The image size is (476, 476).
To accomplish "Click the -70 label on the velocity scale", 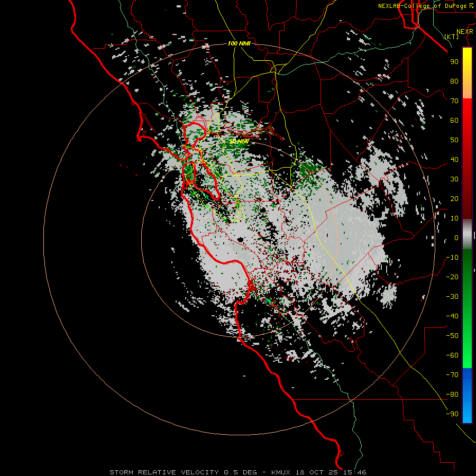I will pyautogui.click(x=452, y=374).
